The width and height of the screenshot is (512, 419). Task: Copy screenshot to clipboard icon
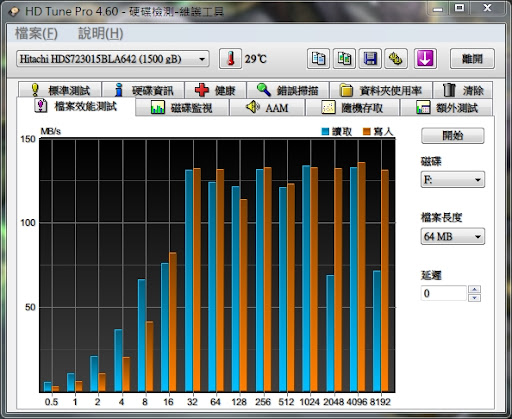coord(344,59)
